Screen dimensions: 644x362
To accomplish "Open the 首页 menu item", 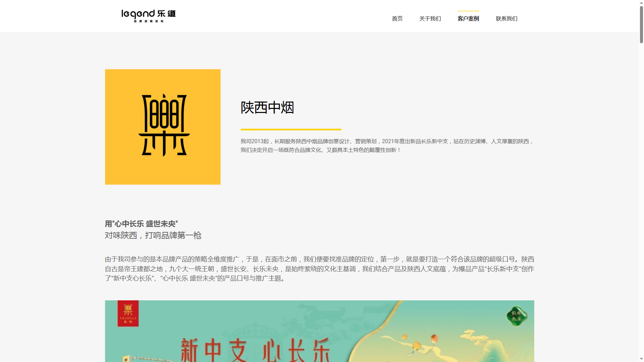I will pos(397,18).
